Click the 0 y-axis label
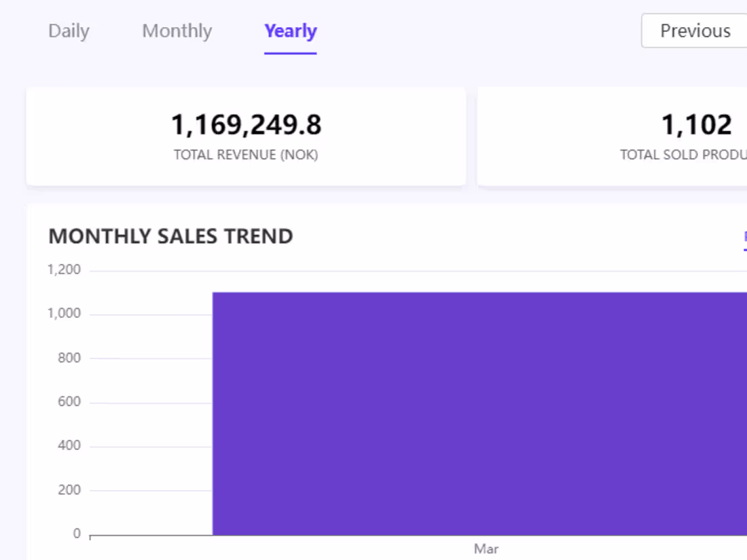 coord(77,534)
